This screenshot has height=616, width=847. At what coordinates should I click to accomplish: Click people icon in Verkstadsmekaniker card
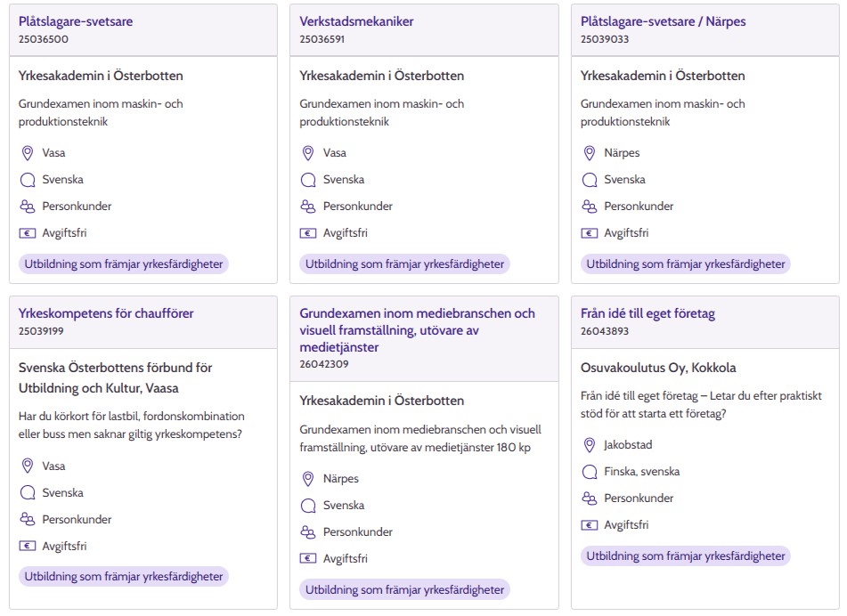click(308, 207)
